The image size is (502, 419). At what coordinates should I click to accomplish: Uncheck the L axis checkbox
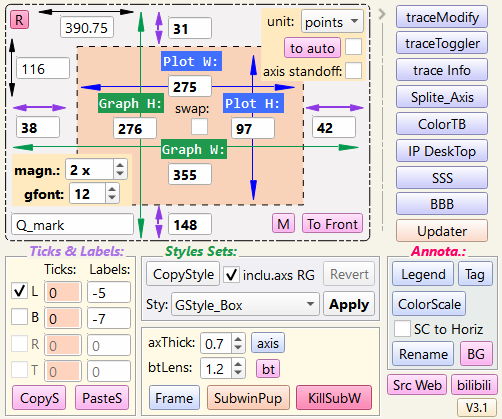click(19, 291)
